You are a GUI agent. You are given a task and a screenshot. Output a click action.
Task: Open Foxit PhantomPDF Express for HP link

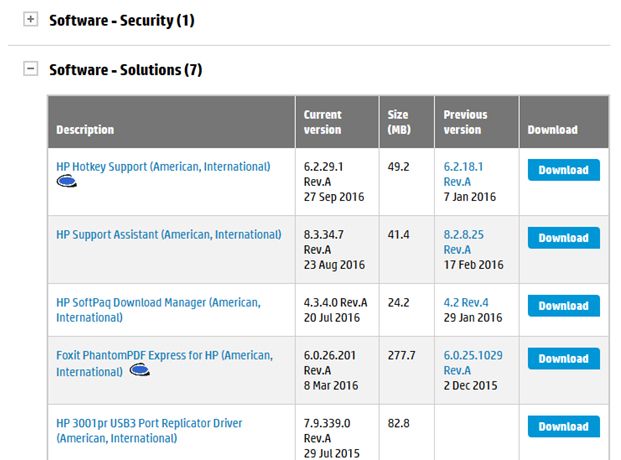click(164, 355)
